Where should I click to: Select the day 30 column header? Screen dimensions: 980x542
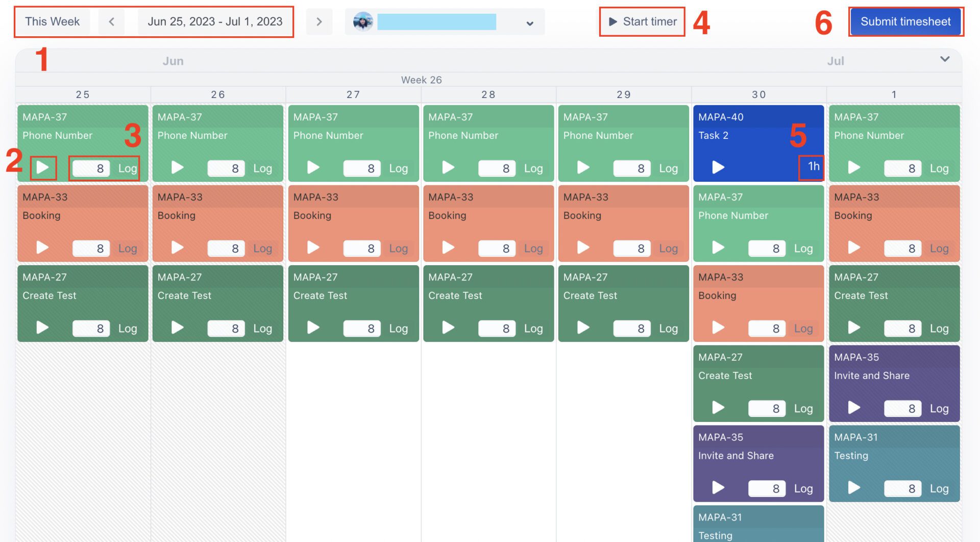coord(758,95)
